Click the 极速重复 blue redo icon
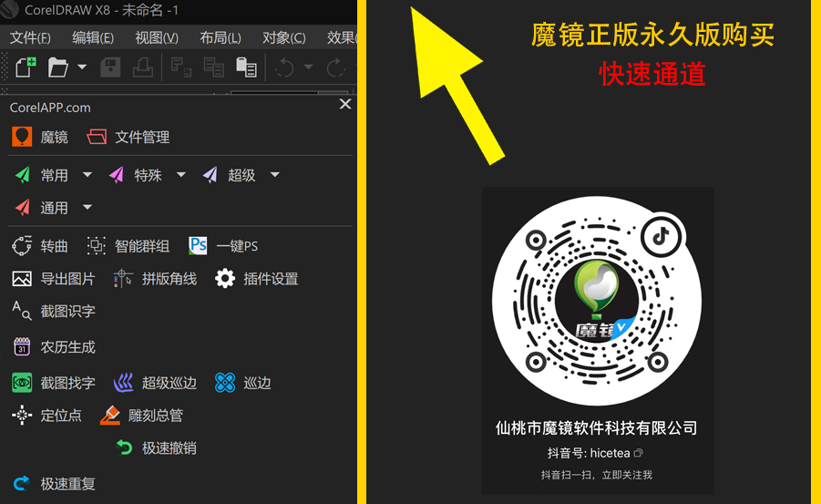This screenshot has height=504, width=821. pos(22,483)
